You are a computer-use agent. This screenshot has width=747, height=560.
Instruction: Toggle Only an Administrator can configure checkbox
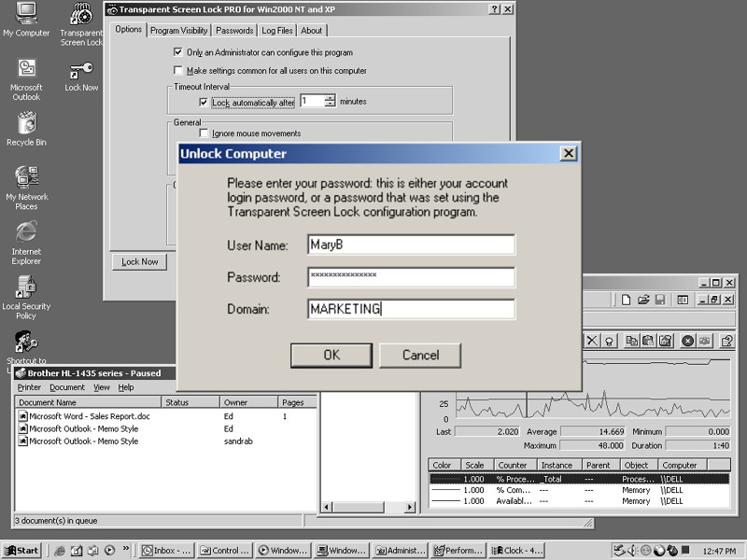(178, 52)
